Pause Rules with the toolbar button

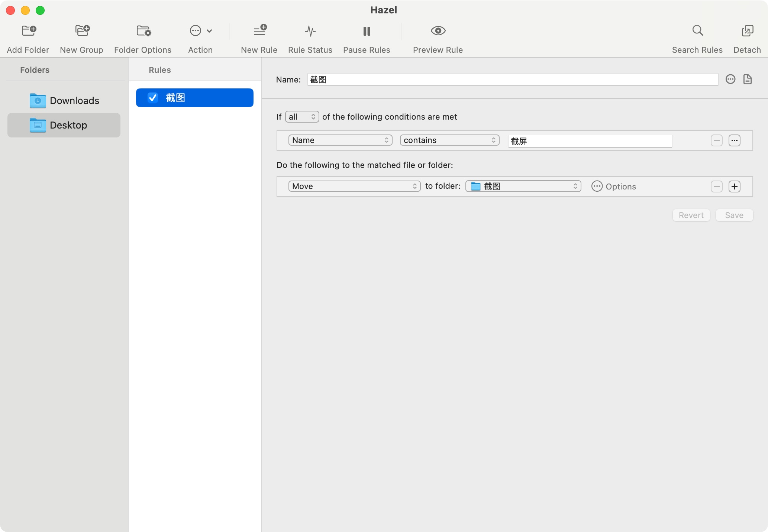click(367, 31)
